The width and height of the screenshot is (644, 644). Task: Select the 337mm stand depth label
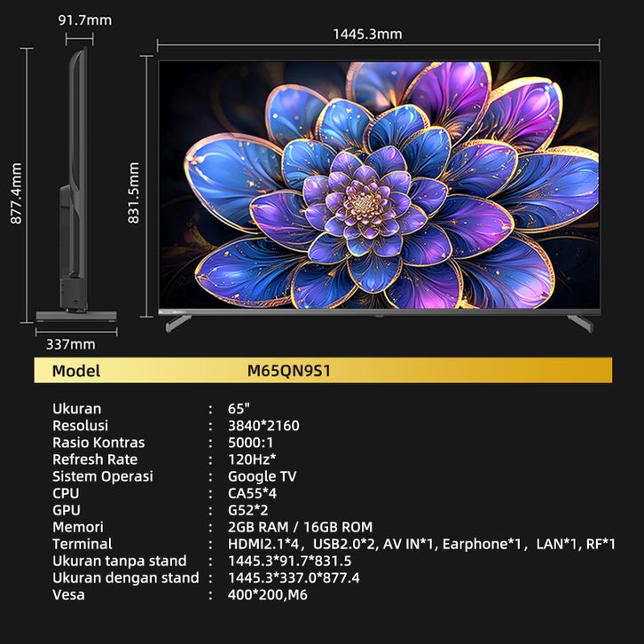click(x=70, y=344)
